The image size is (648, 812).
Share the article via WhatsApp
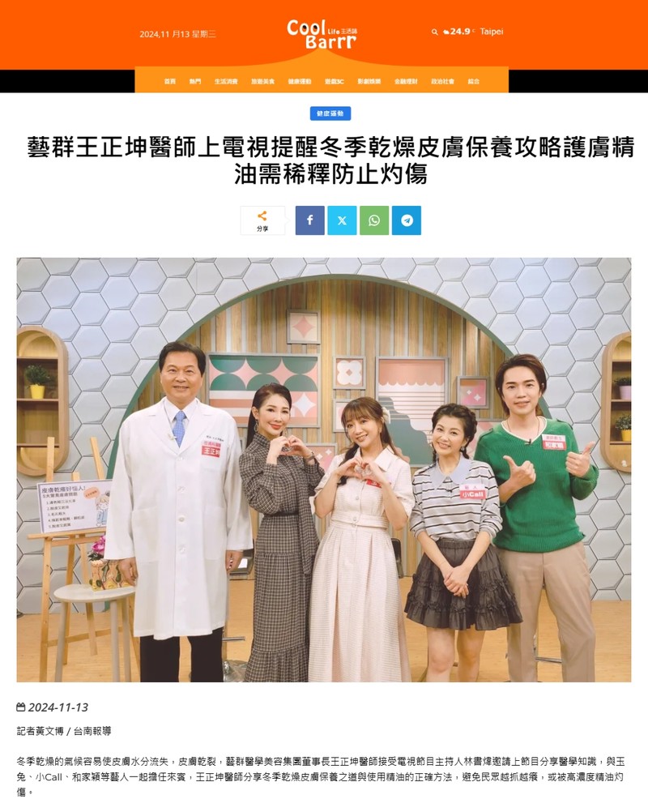pyautogui.click(x=374, y=220)
